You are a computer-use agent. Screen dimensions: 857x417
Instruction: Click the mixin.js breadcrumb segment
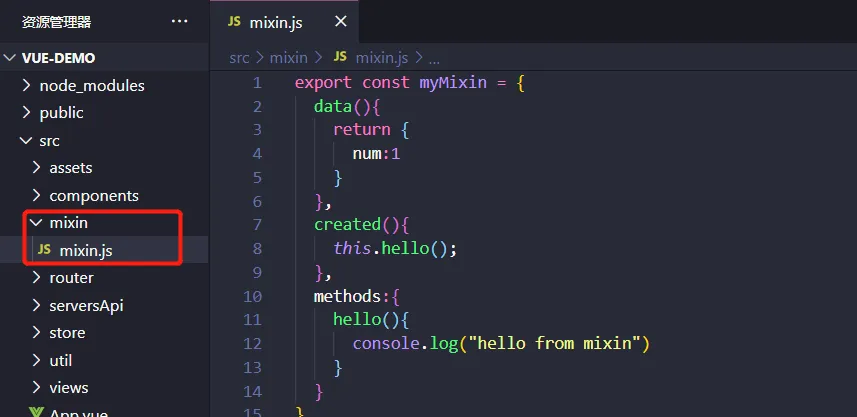tap(382, 57)
